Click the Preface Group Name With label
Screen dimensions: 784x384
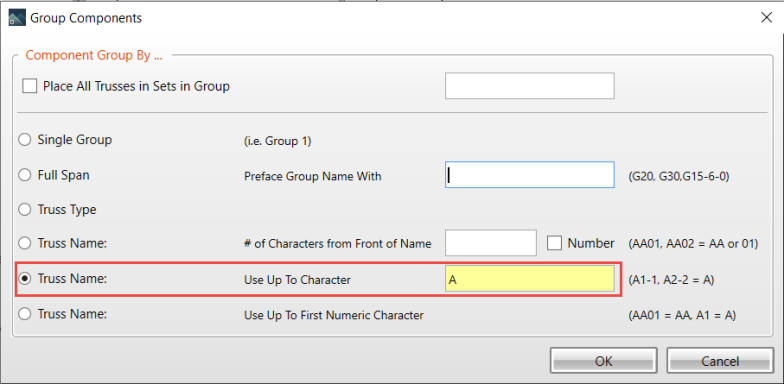(x=312, y=176)
